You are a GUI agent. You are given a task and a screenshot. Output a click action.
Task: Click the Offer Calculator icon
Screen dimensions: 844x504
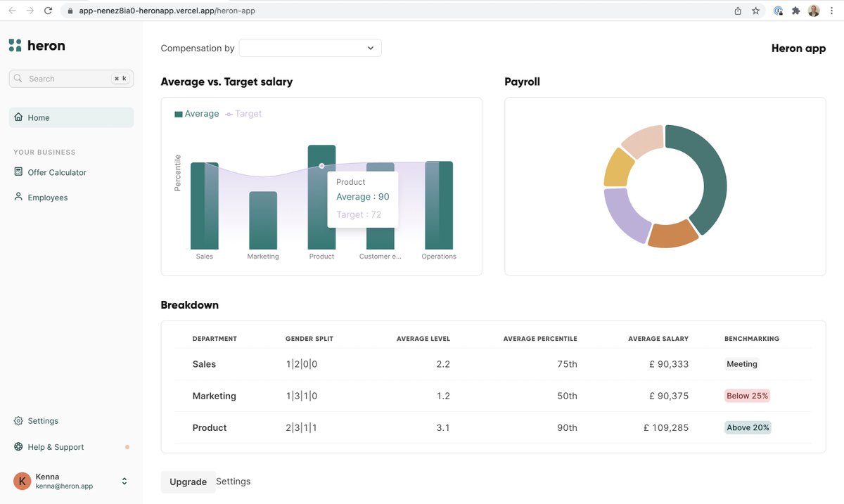(x=18, y=172)
